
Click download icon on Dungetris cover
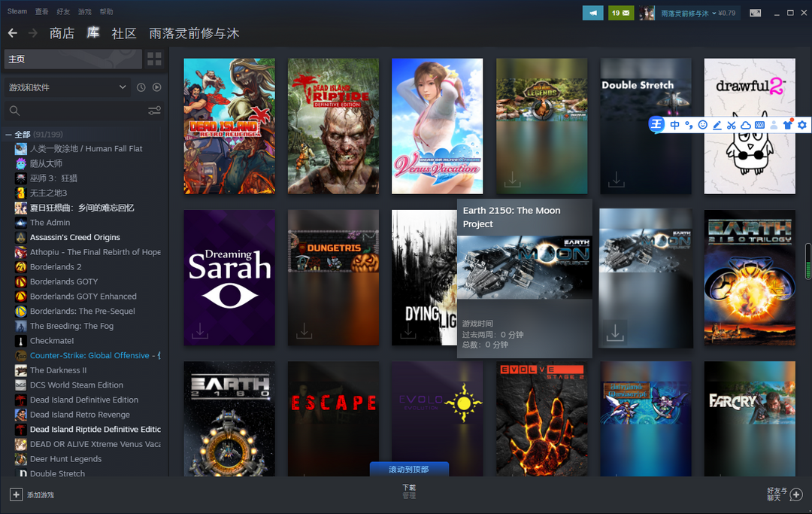click(x=304, y=330)
